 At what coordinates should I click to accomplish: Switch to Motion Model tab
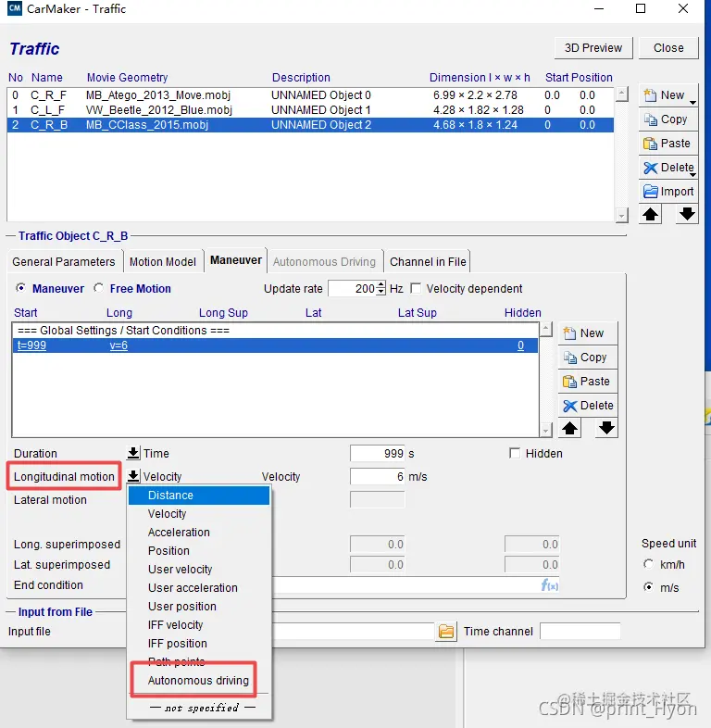(x=163, y=262)
